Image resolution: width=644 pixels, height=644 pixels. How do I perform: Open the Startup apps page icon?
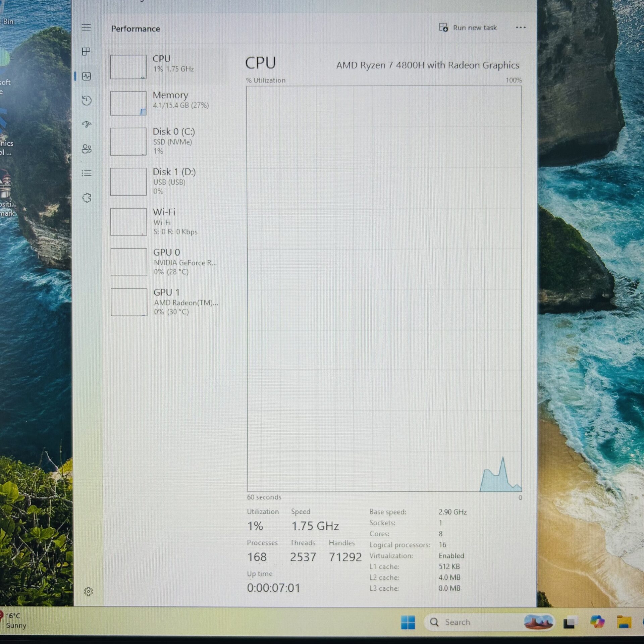[x=87, y=124]
